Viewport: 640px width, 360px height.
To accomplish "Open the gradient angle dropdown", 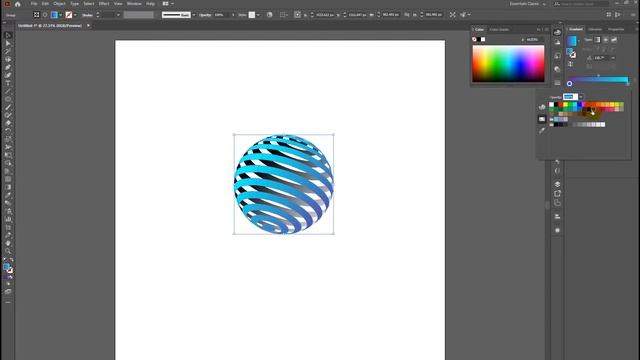I will (x=613, y=58).
